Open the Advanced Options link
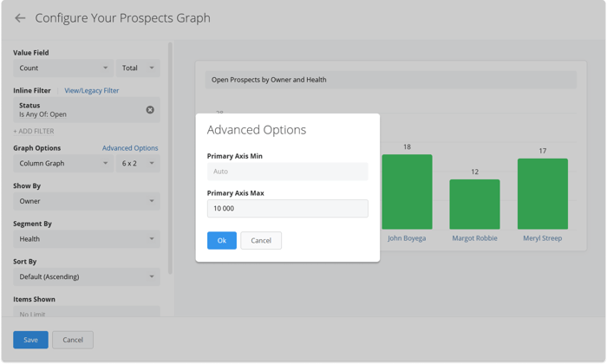 coord(130,148)
